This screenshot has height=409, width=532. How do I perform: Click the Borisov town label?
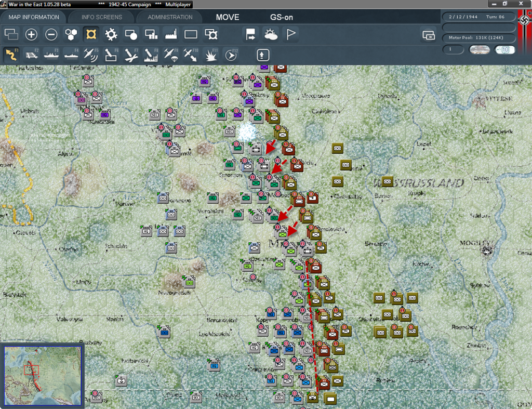pos(383,196)
